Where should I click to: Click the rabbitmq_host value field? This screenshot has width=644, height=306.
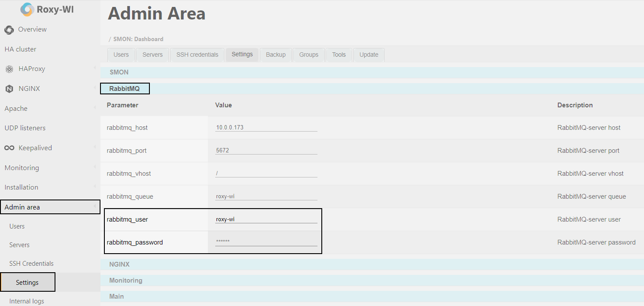266,128
